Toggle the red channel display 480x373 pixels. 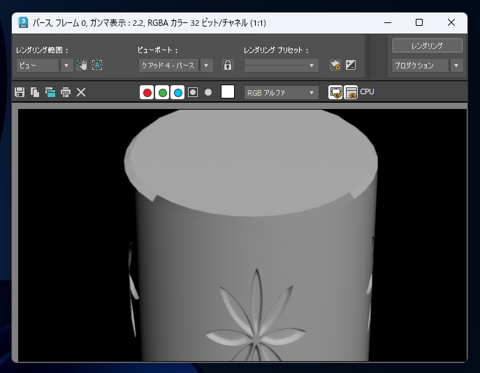tap(147, 92)
